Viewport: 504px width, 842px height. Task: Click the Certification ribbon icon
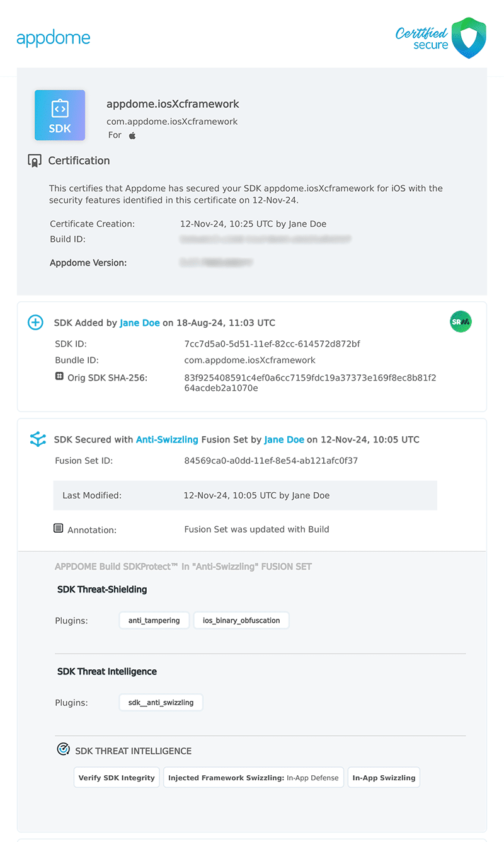click(x=35, y=161)
